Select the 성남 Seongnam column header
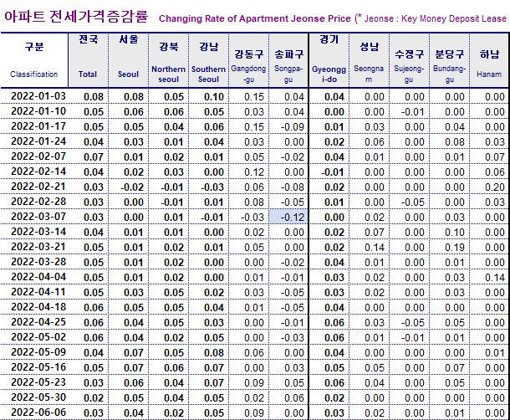Image resolution: width=510 pixels, height=420 pixels. click(370, 60)
